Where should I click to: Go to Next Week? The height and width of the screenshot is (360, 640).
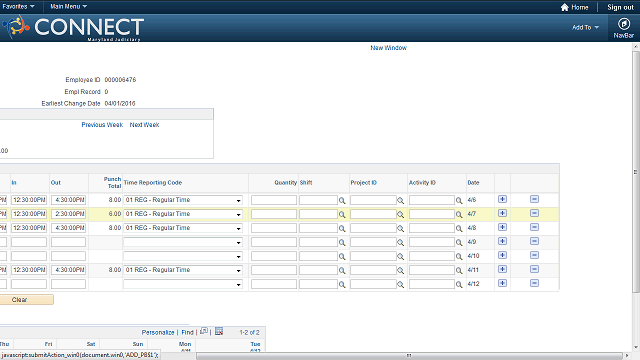(144, 125)
